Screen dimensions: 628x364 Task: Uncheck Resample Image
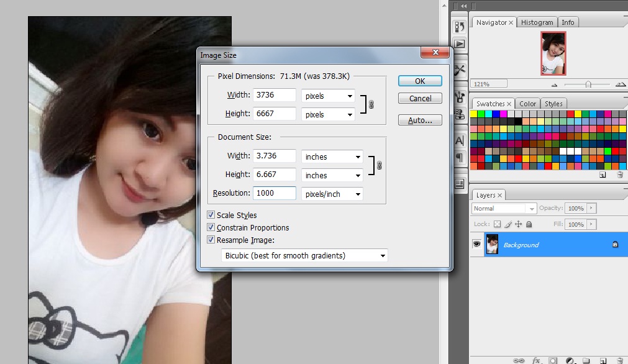[x=211, y=240]
